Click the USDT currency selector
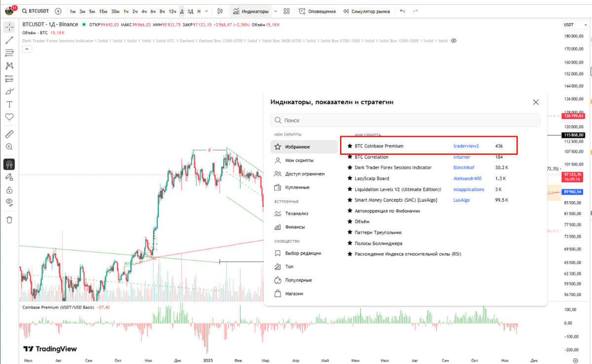The height and width of the screenshot is (364, 592). [x=575, y=24]
